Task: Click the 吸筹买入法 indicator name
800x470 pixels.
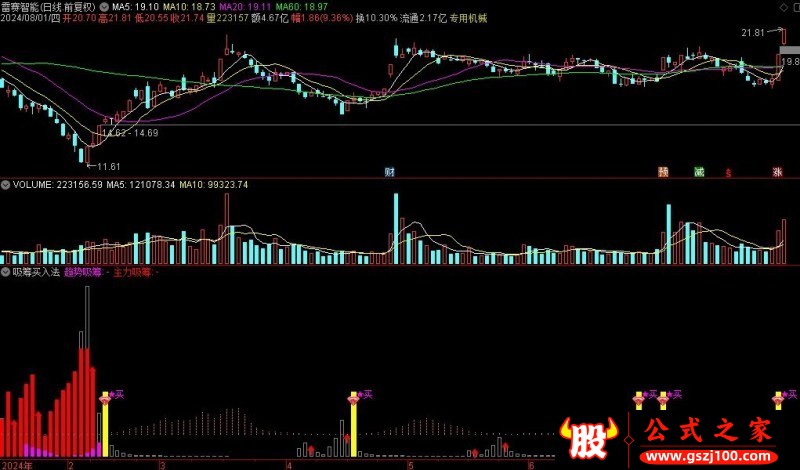Action: point(36,273)
